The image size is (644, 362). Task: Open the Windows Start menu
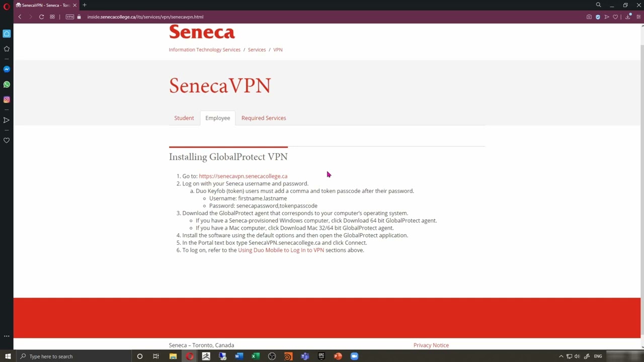pyautogui.click(x=8, y=356)
